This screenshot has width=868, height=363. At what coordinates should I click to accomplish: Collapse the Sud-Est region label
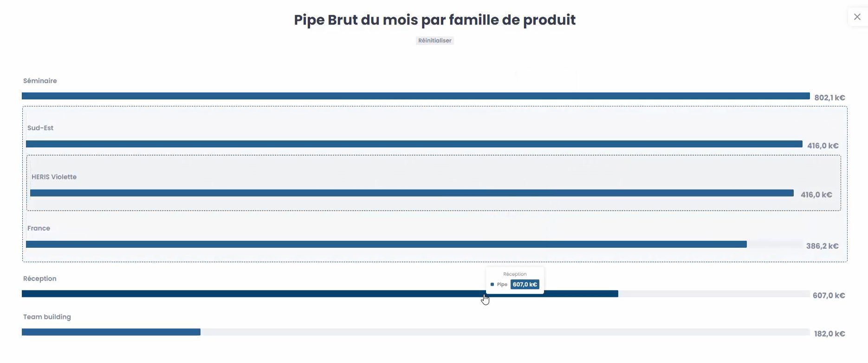[40, 128]
